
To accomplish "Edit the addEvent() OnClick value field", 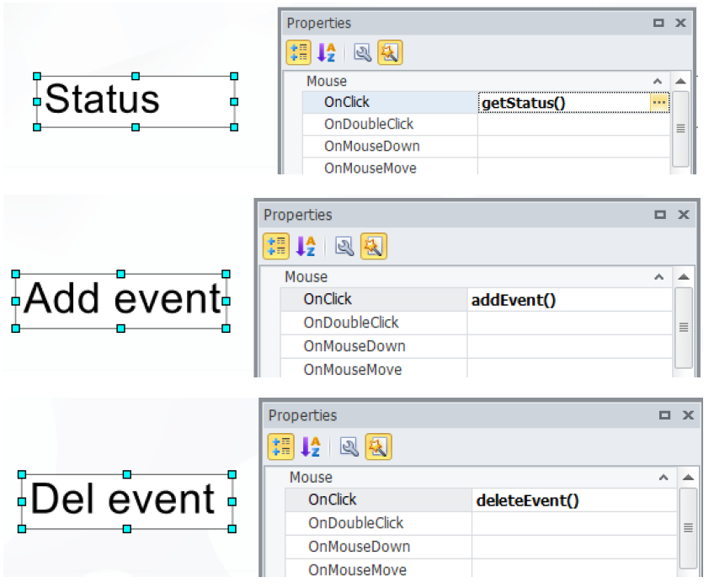I will pos(570,299).
